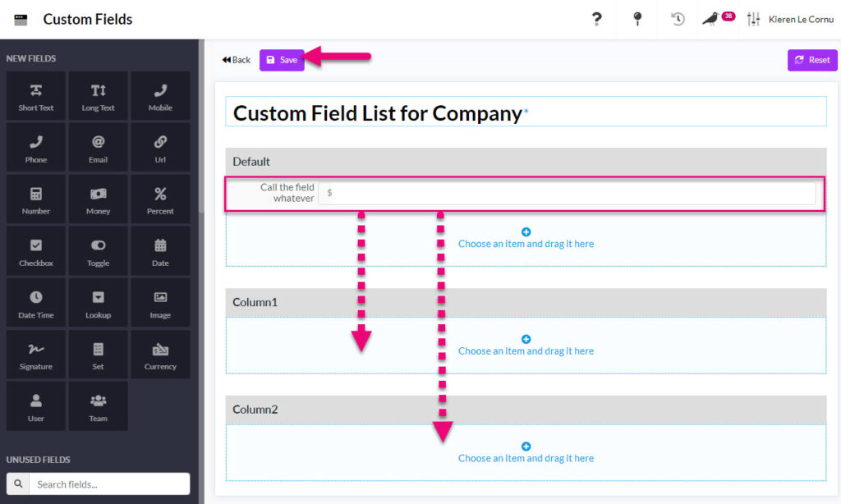This screenshot has width=841, height=504.
Task: Choose the Number field tile
Action: (x=36, y=199)
